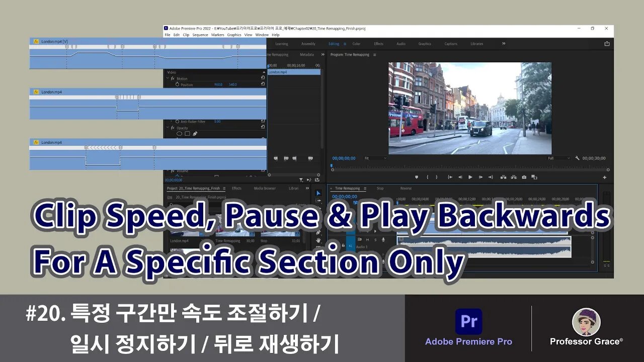This screenshot has height=362, width=644.
Task: Create an ellipse mask under Opacity
Action: [179, 134]
